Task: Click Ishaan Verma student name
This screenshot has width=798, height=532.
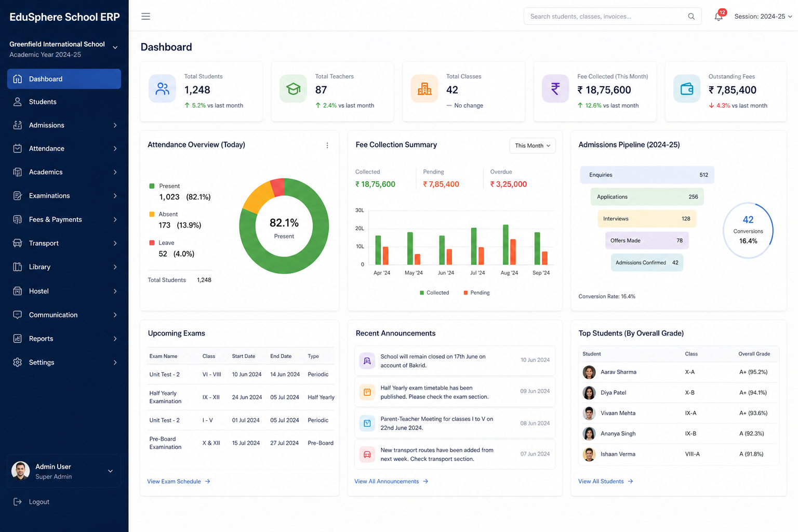Action: tap(618, 454)
